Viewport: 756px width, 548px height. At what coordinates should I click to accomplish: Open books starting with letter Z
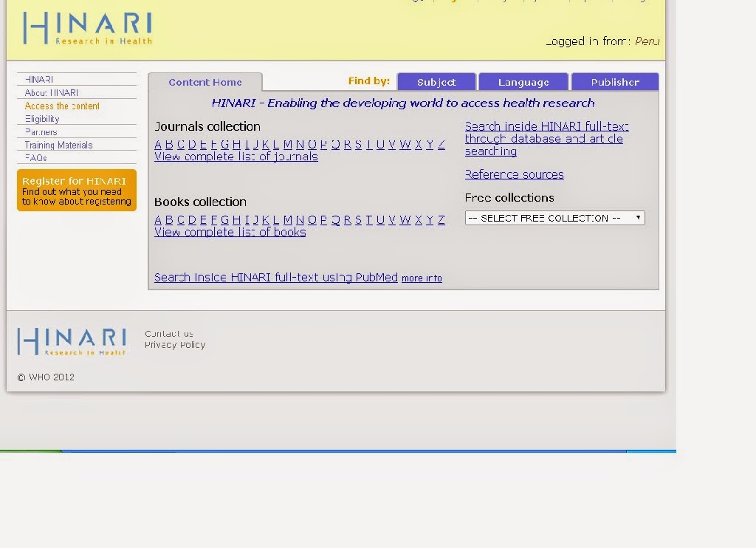pyautogui.click(x=443, y=219)
